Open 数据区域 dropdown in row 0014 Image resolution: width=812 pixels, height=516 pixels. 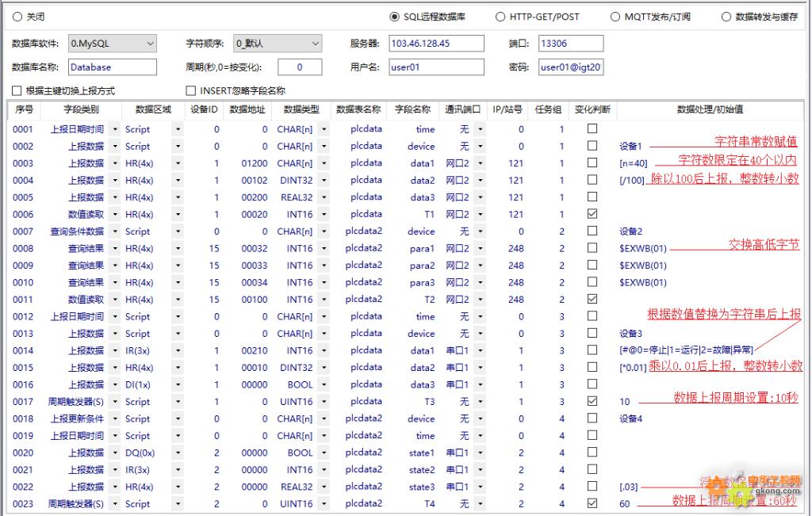pos(178,351)
